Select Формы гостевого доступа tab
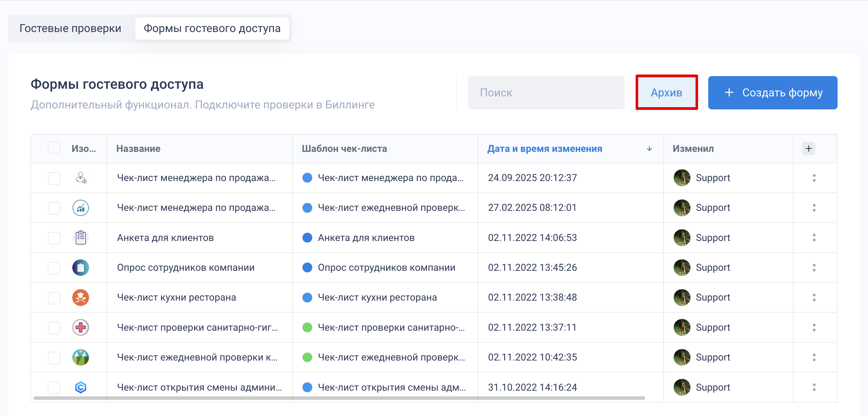Viewport: 868px width, 416px height. (x=212, y=28)
